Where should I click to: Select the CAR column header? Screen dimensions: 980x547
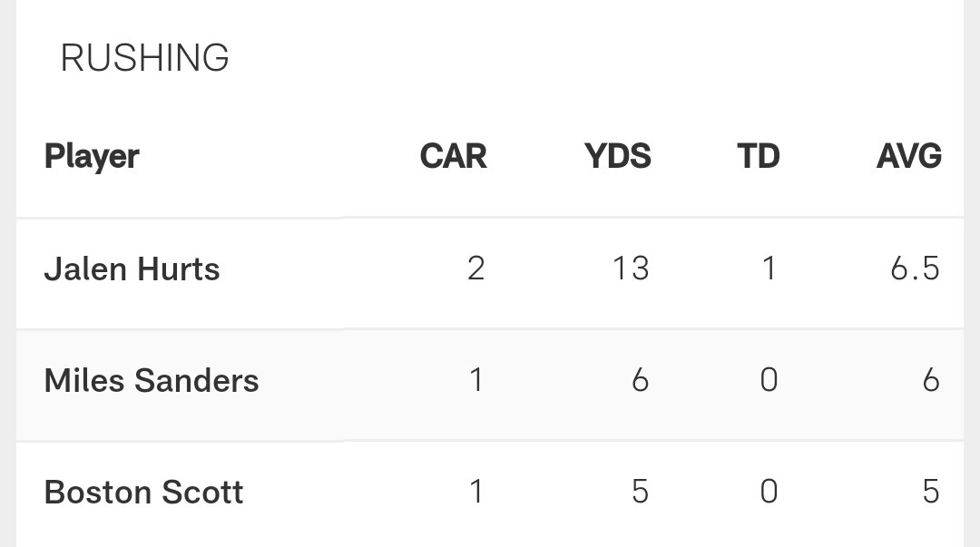453,156
